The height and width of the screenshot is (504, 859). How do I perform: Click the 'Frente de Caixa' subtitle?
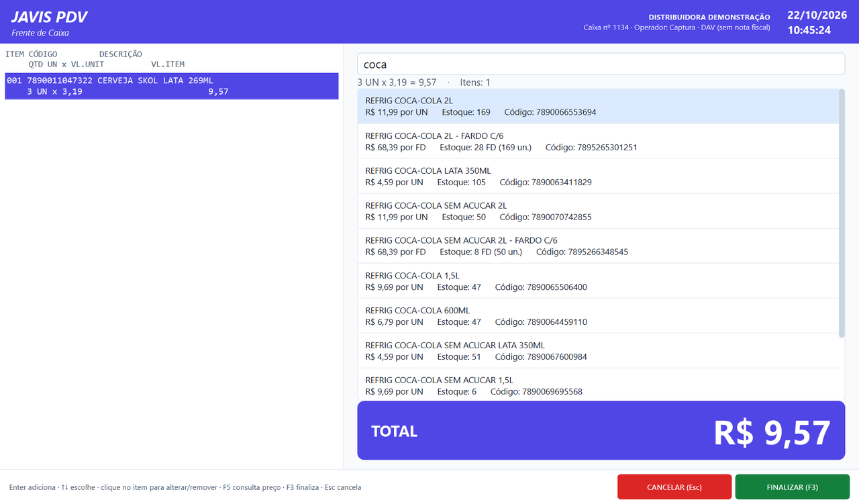coord(40,33)
